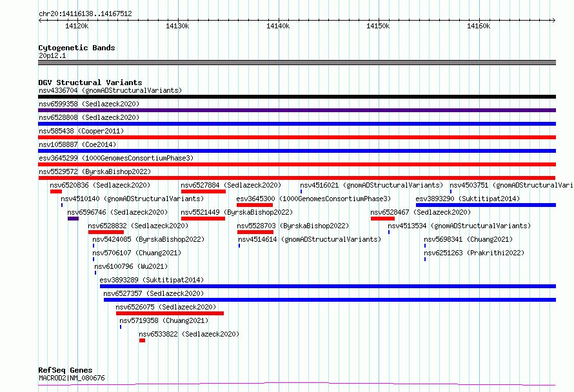
Task: Open nsv6533822 (Sedlazeck2020) label
Action: 189,334
